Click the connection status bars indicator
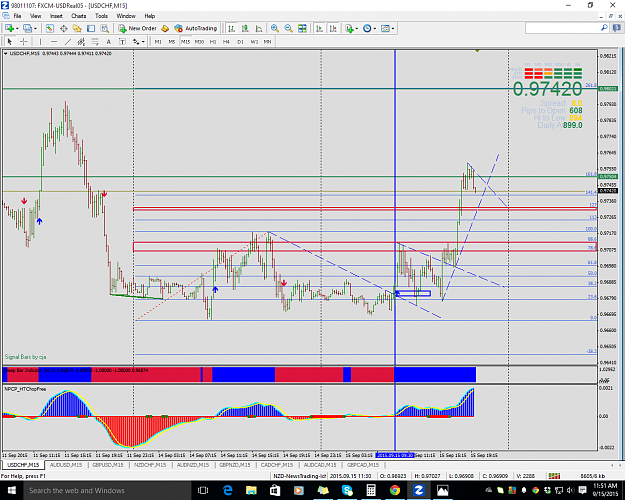 (x=554, y=476)
